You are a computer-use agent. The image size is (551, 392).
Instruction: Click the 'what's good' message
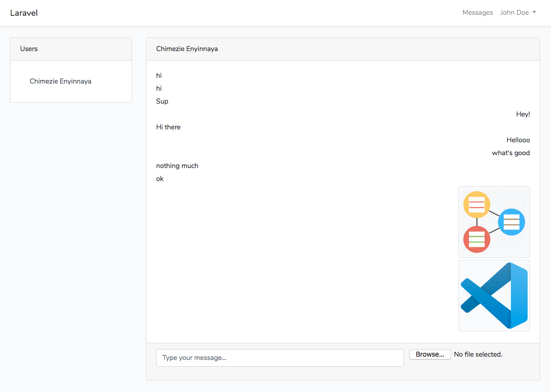click(510, 153)
